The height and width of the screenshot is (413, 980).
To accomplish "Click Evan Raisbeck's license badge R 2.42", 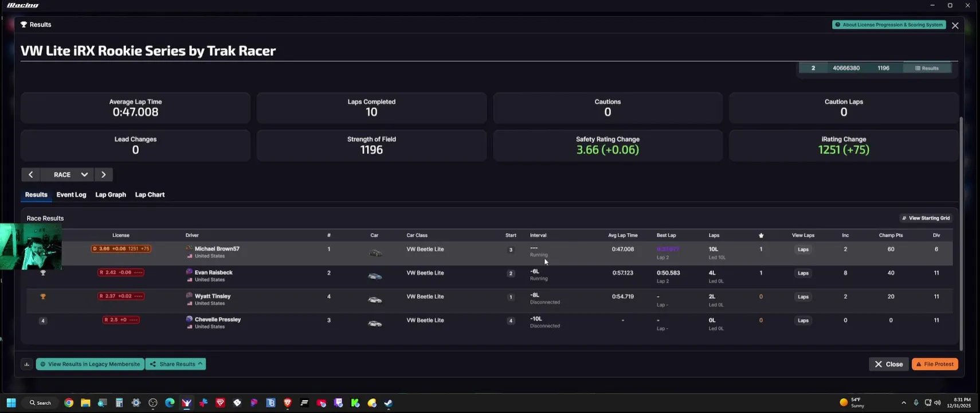I will [121, 272].
